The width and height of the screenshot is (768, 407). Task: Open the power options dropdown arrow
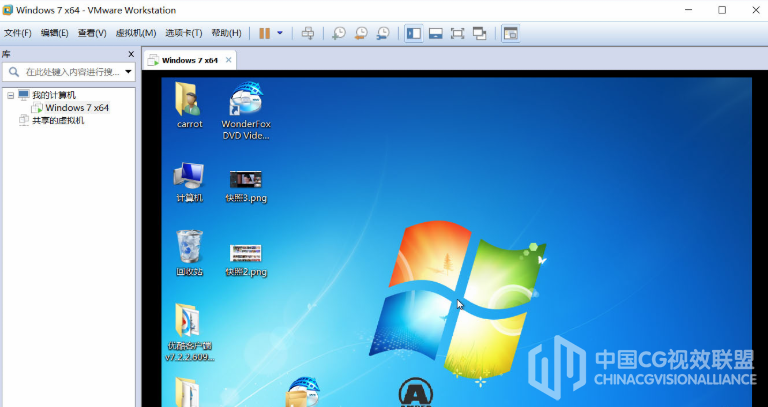[280, 33]
